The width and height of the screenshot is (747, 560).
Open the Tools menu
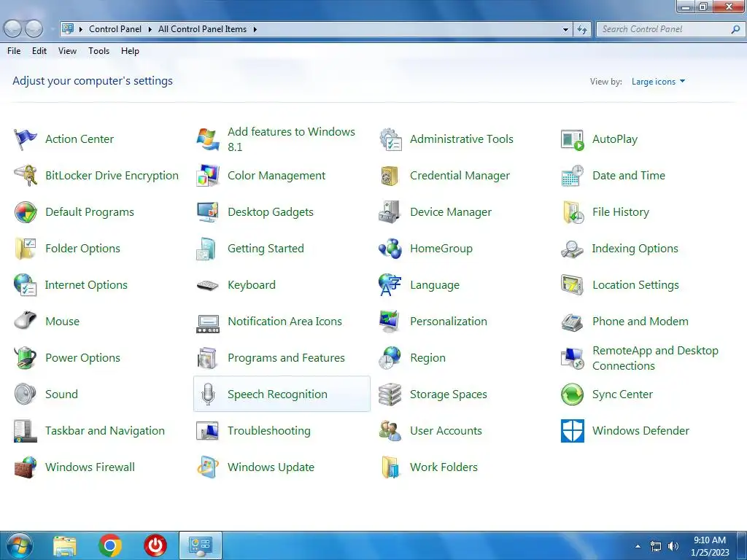coord(98,51)
